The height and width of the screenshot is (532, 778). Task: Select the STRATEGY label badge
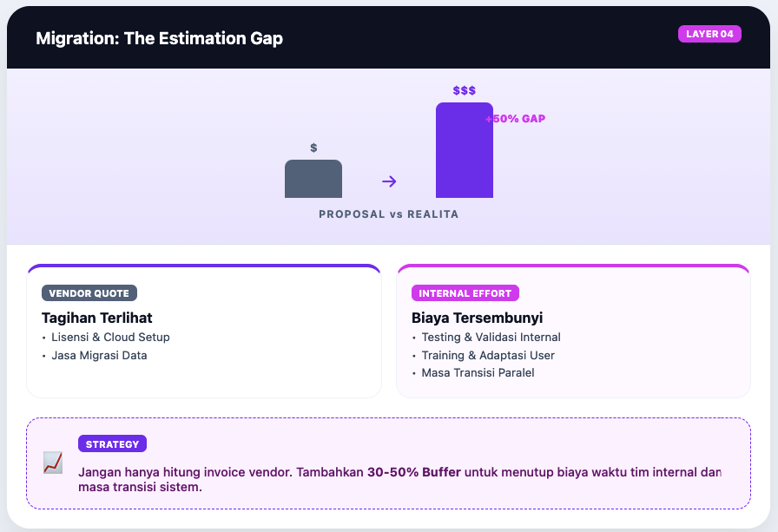click(x=112, y=444)
